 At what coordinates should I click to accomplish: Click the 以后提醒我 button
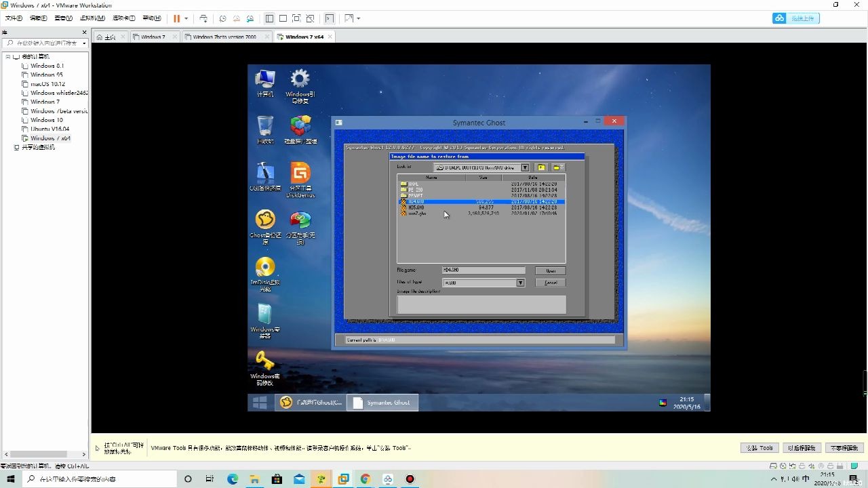802,448
